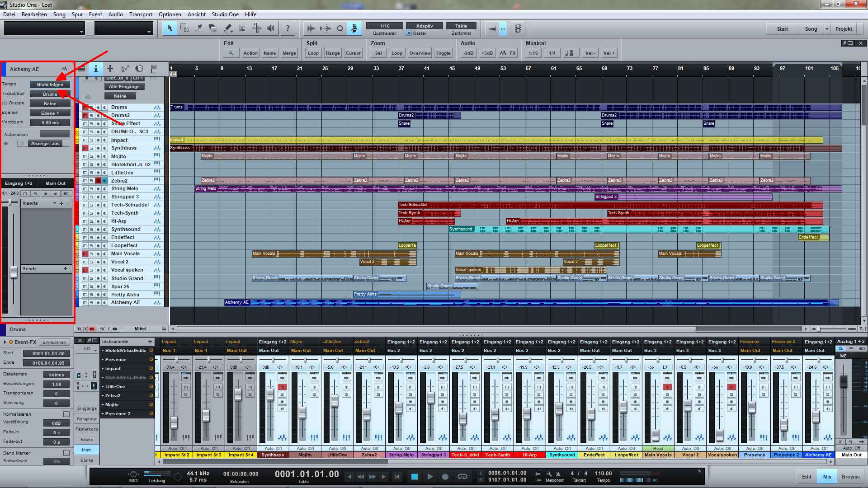Open the Ansicht menu

pyautogui.click(x=197, y=14)
